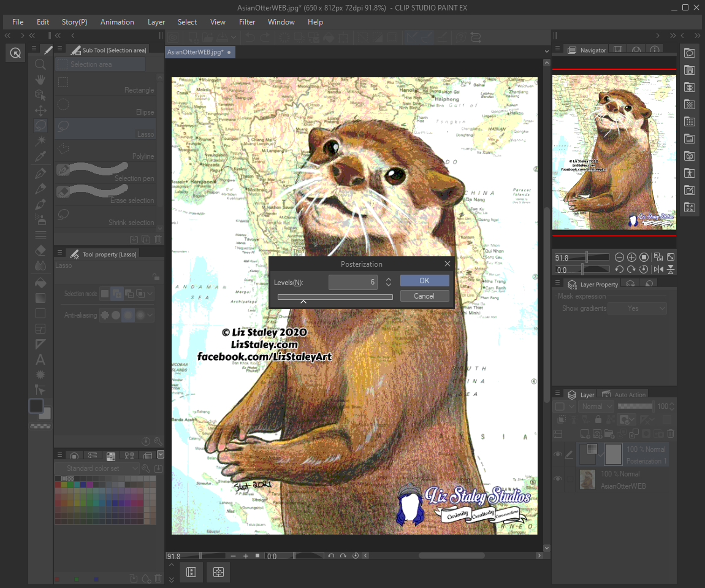Pick the Text tool
Screen dimensions: 705x588
pyautogui.click(x=40, y=359)
